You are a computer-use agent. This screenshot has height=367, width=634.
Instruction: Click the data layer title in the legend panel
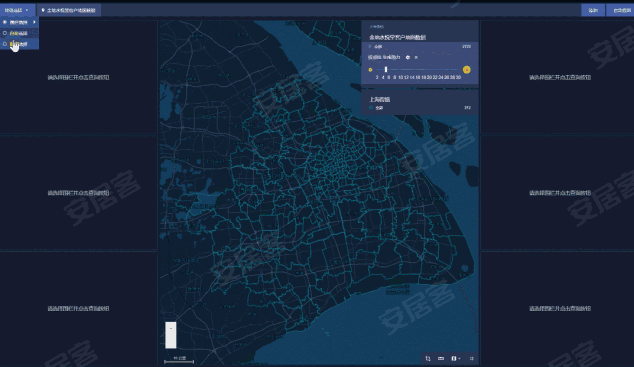coord(397,37)
